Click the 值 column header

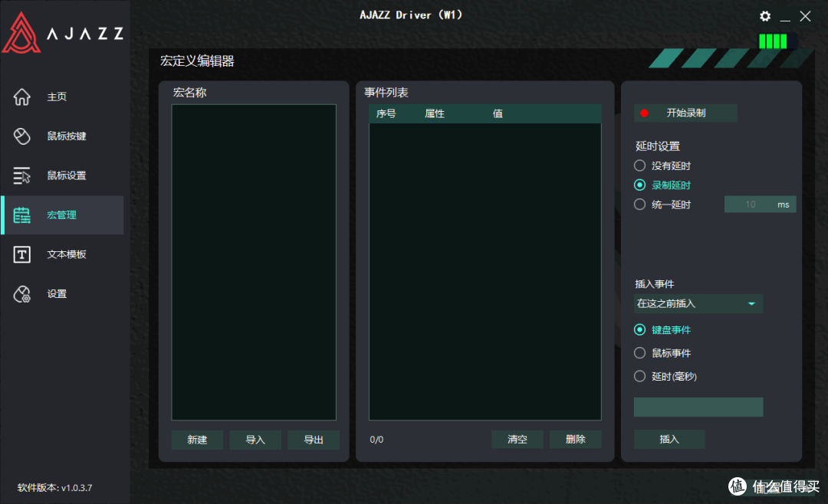498,113
